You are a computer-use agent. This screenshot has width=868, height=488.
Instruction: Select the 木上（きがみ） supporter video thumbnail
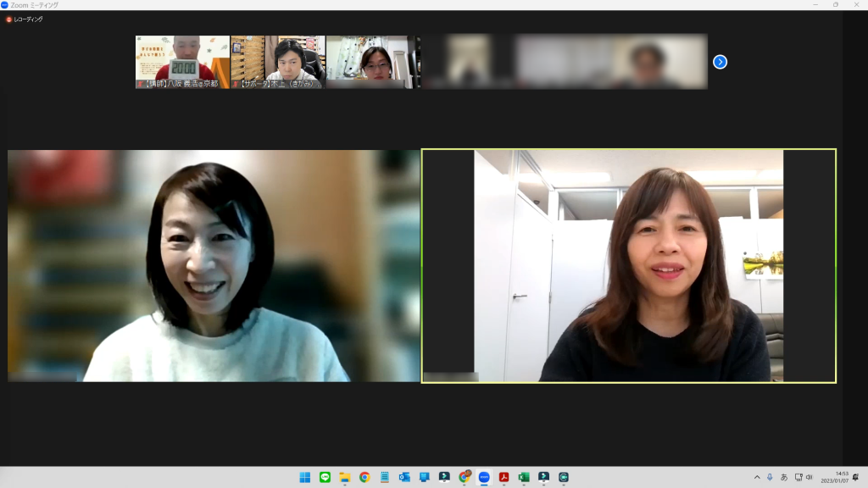click(x=278, y=62)
